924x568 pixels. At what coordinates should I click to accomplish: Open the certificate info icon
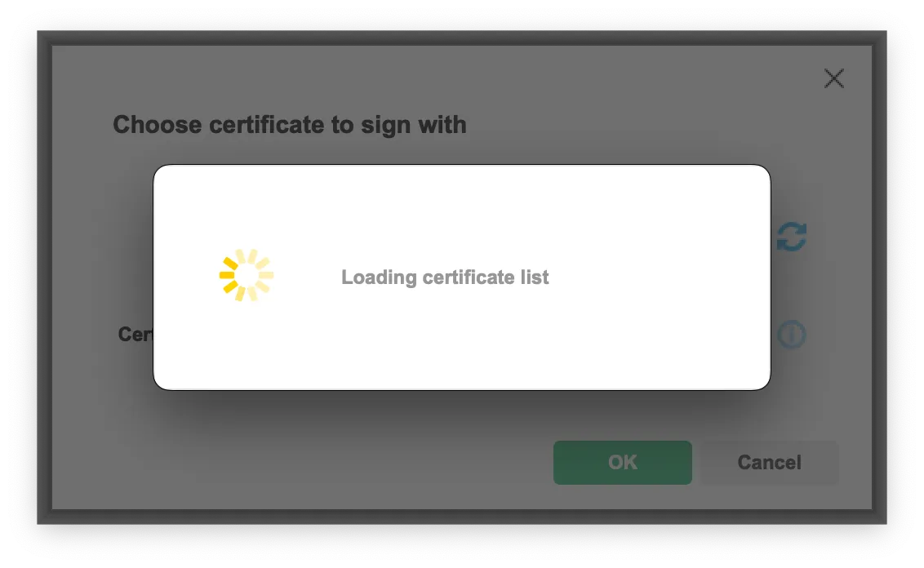792,335
